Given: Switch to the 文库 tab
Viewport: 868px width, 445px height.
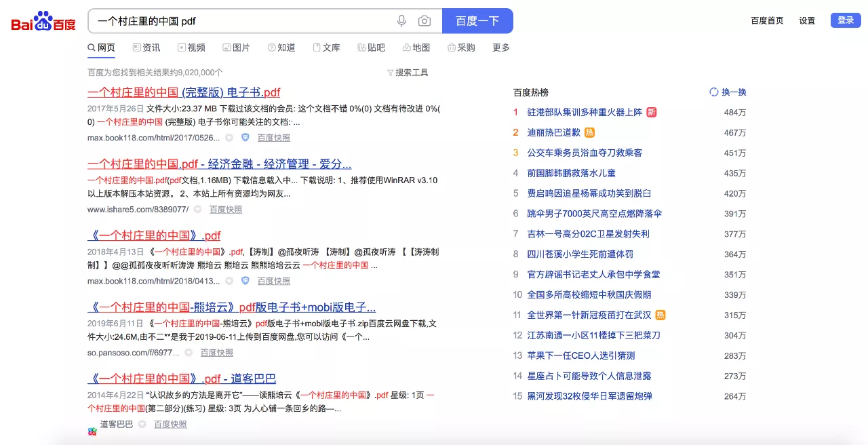Looking at the screenshot, I should tap(326, 47).
